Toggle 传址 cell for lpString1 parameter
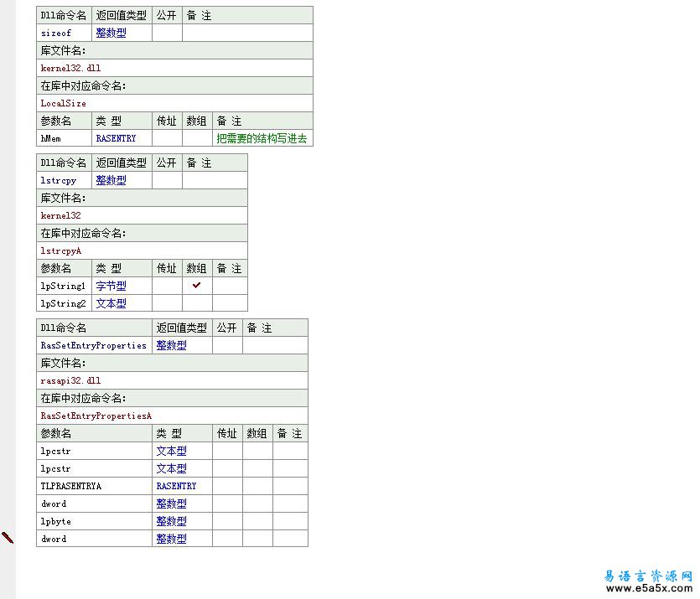Image resolution: width=700 pixels, height=599 pixels. 167,286
